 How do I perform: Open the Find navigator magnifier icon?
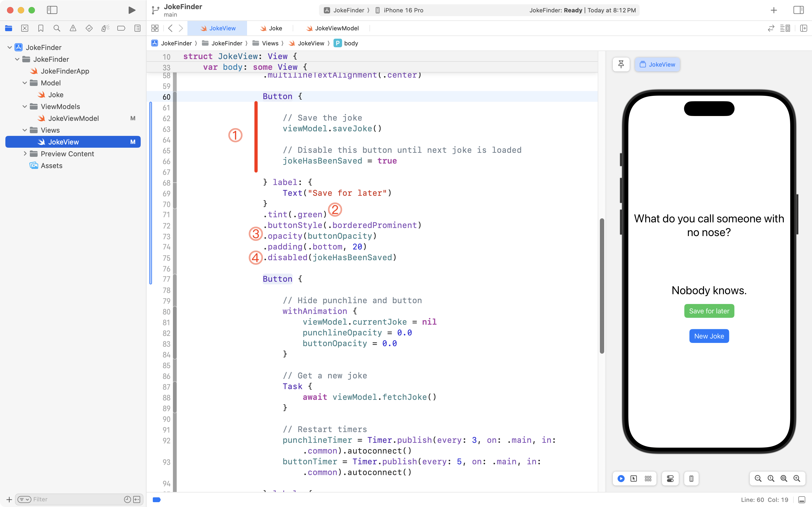[x=57, y=28]
